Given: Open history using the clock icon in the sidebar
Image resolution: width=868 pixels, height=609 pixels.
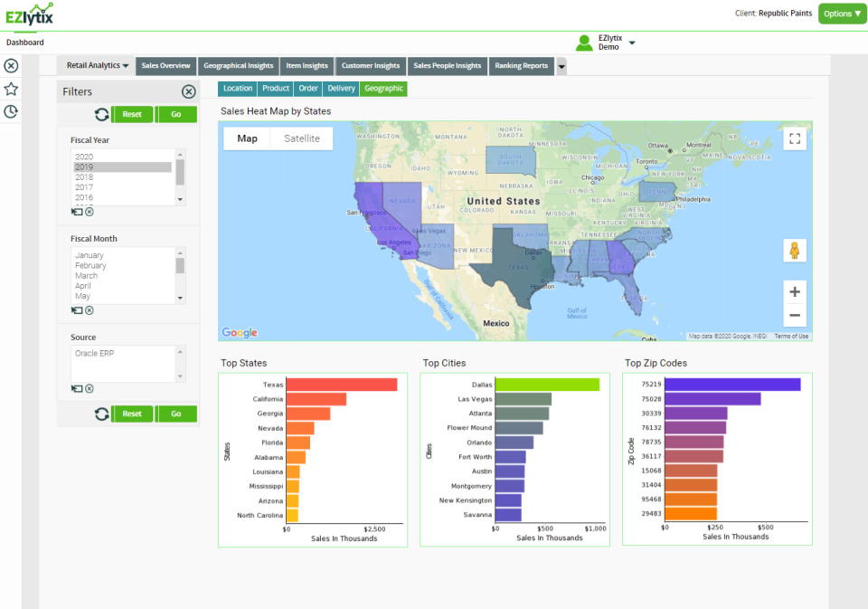Looking at the screenshot, I should click(11, 110).
